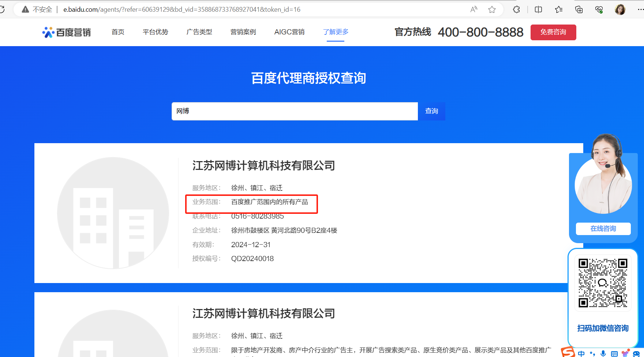Click the page heading 百度代理商授权查询
This screenshot has width=644, height=357.
pos(308,78)
